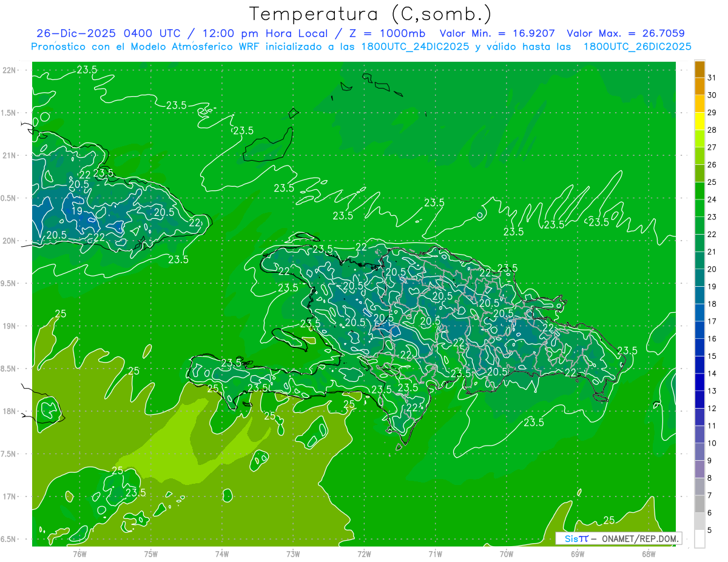Click the title "Temperatura (C,somb.)"
Image resolution: width=728 pixels, height=562 pixels.
pos(370,14)
